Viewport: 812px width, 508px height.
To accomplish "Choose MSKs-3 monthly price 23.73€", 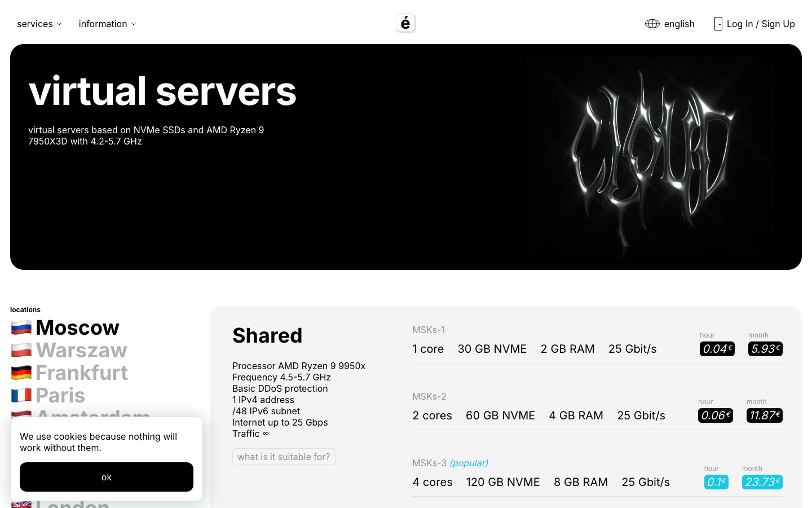I will [762, 482].
